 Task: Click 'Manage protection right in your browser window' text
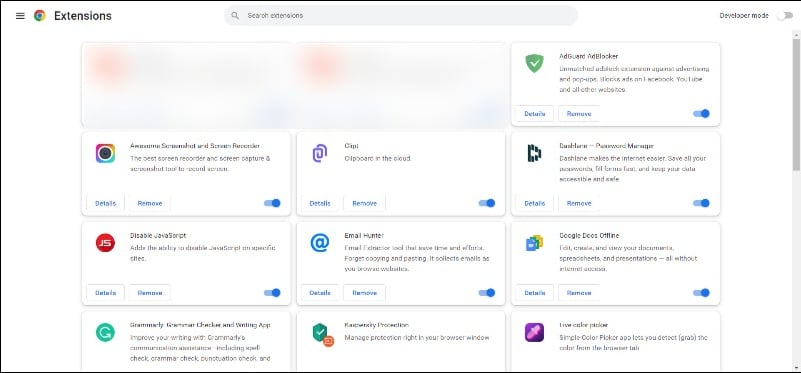tap(417, 338)
